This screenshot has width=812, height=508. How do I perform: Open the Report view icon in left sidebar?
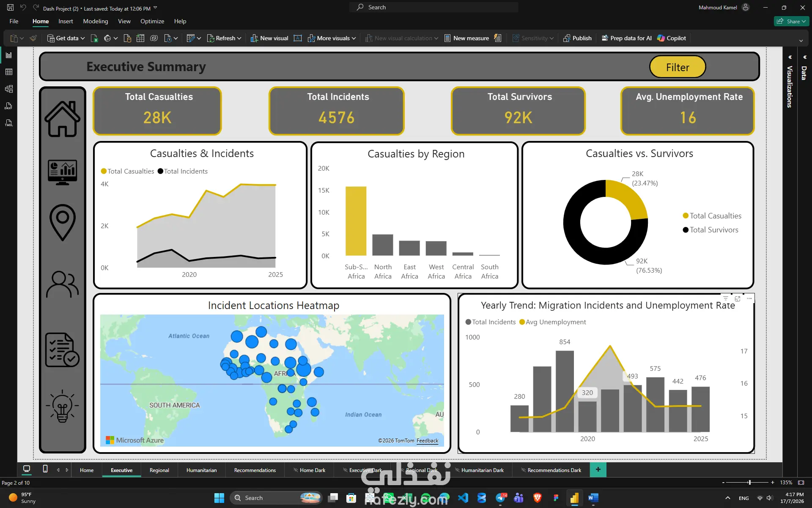(8, 55)
